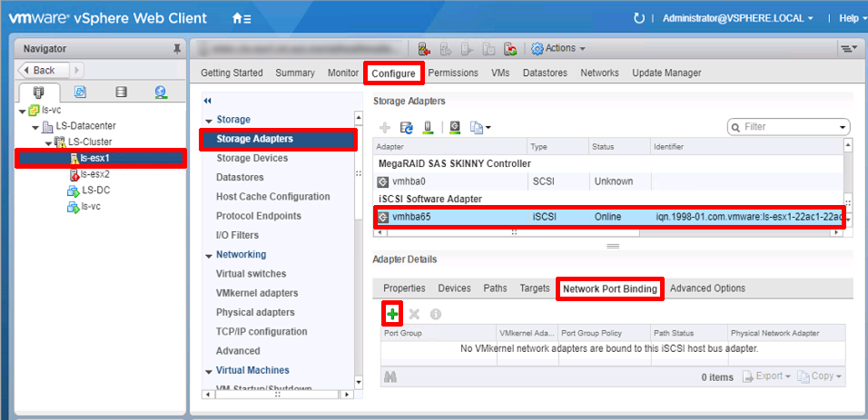The width and height of the screenshot is (868, 420).
Task: Collapse the LS-Datacenter tree node
Action: tap(35, 128)
